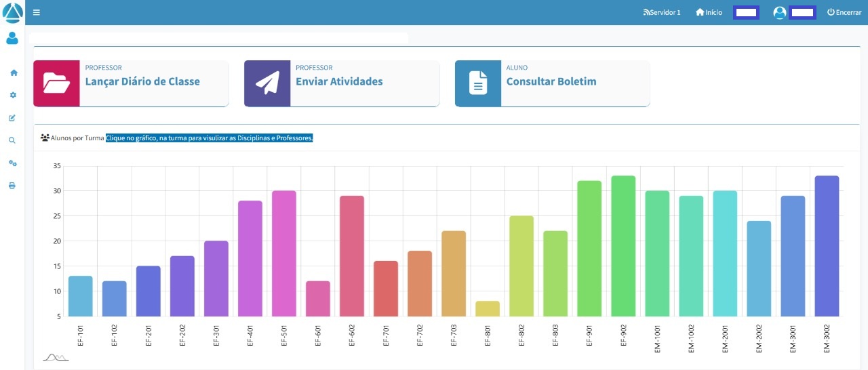Screen dimensions: 868x370
Task: Open the single gear settings sidebar icon
Action: (x=13, y=95)
